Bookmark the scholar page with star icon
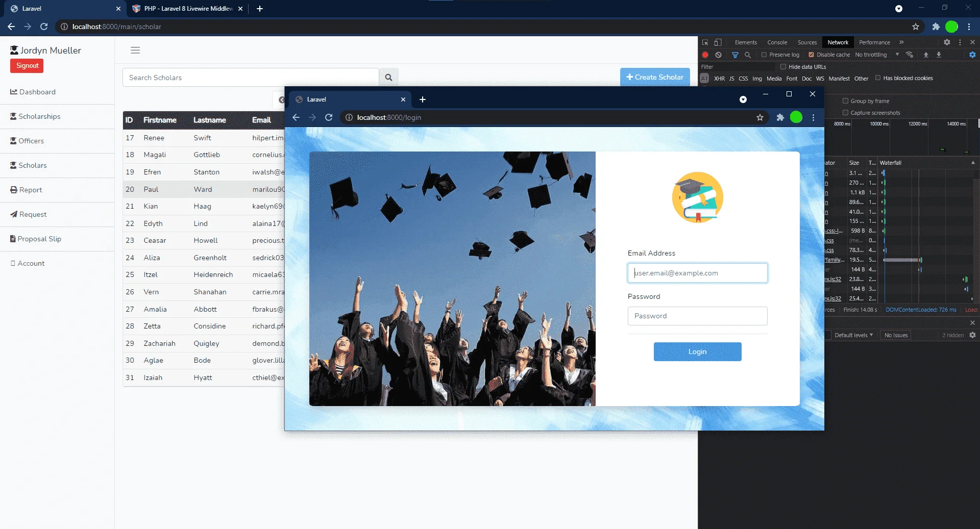 (916, 27)
